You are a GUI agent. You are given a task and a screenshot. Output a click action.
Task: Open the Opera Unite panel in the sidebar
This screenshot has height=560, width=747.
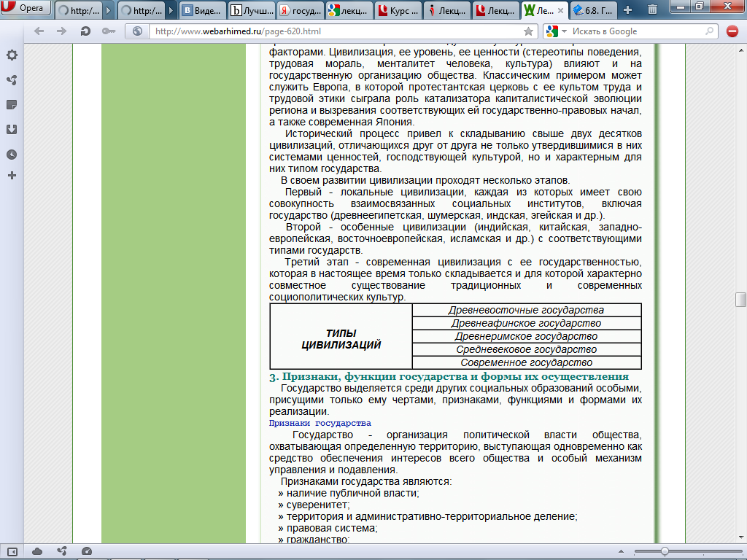click(x=12, y=80)
